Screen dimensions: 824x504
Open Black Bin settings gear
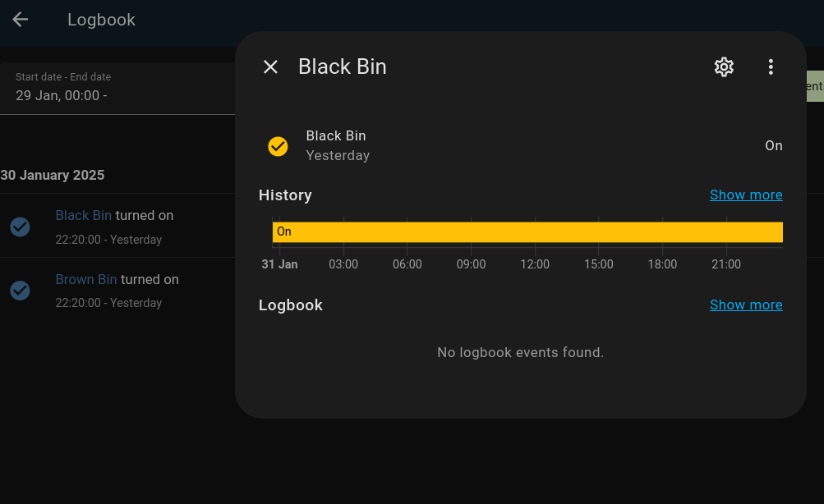(724, 67)
